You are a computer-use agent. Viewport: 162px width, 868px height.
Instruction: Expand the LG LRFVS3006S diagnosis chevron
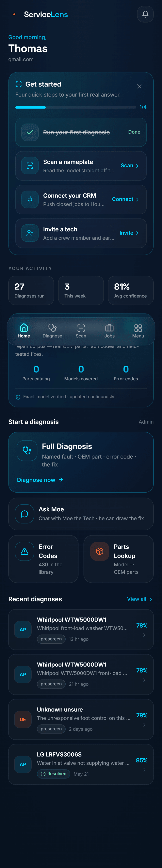(144, 770)
